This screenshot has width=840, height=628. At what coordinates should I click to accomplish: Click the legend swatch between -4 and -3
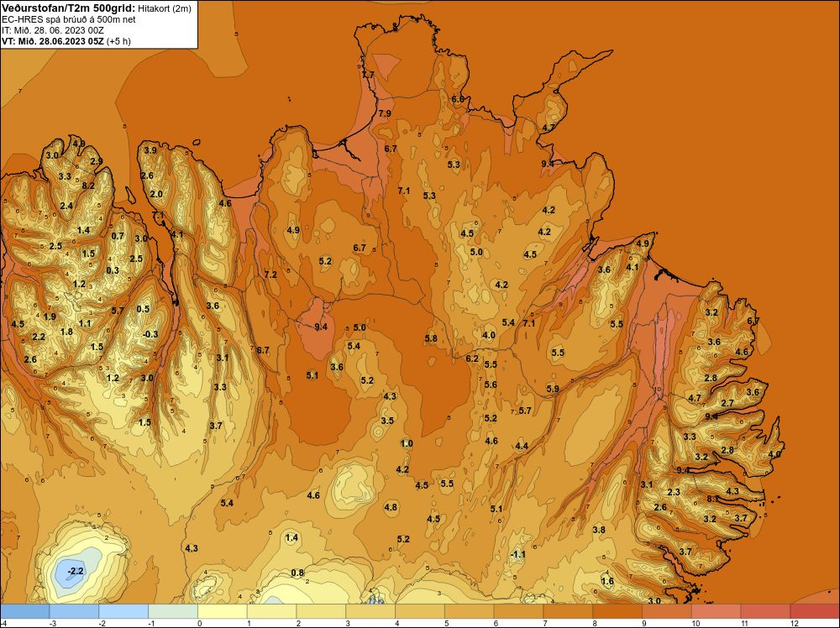coord(24,611)
